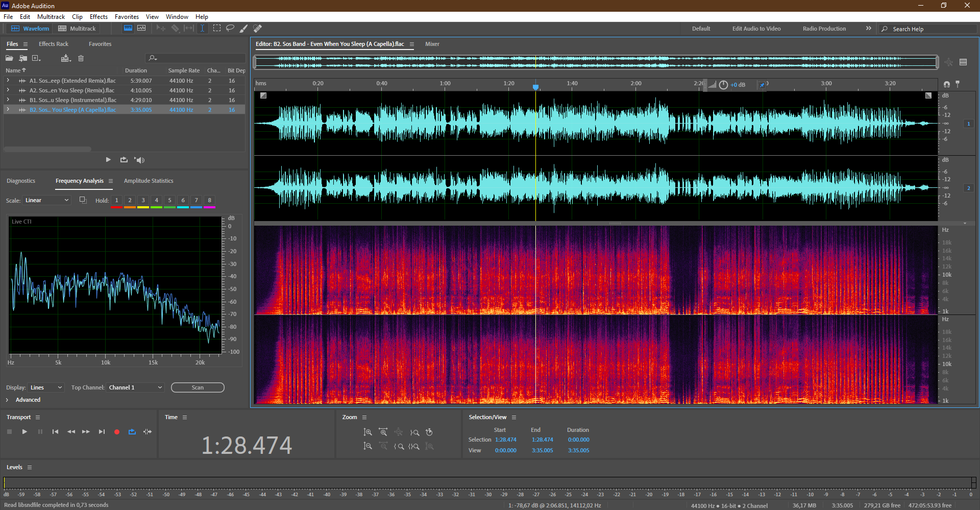The width and height of the screenshot is (980, 510).
Task: Click the magenta Hold 8 button
Action: tap(209, 201)
